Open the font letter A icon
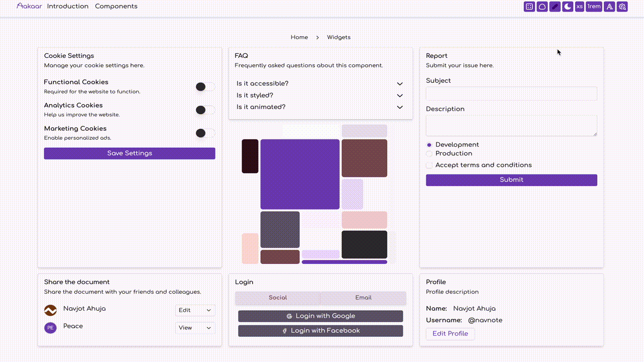The height and width of the screenshot is (362, 644). 609,7
